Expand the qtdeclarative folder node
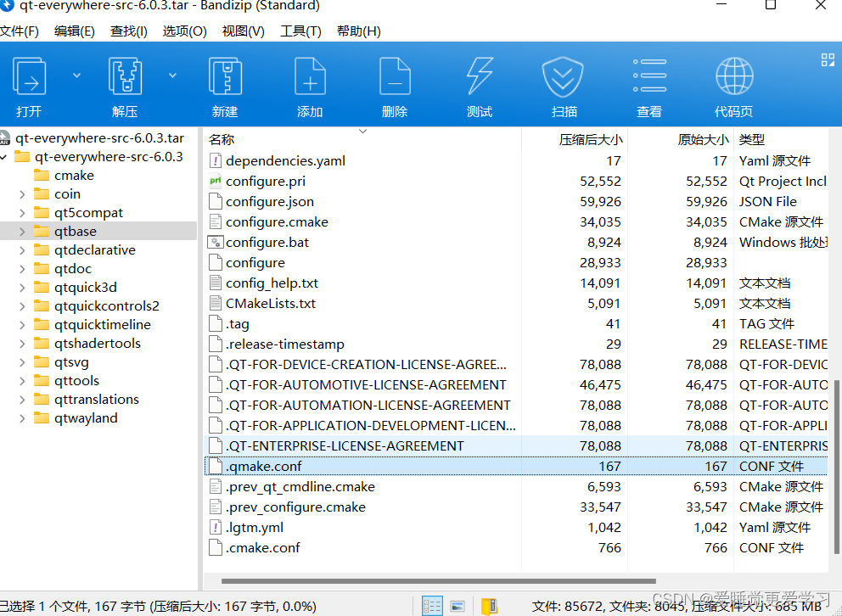 coord(22,250)
